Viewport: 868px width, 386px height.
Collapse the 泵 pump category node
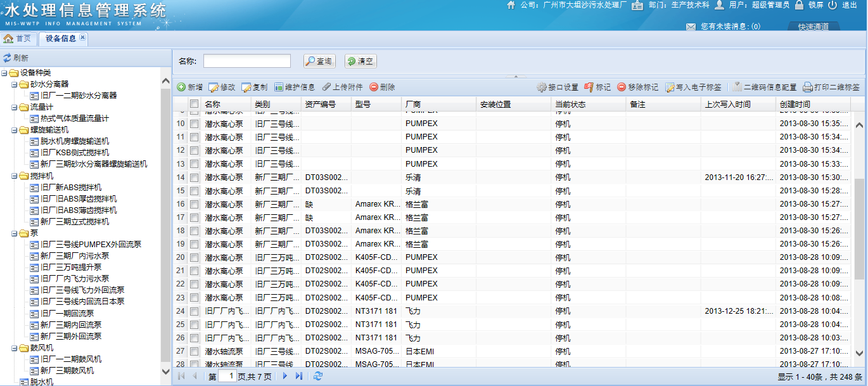(15, 233)
